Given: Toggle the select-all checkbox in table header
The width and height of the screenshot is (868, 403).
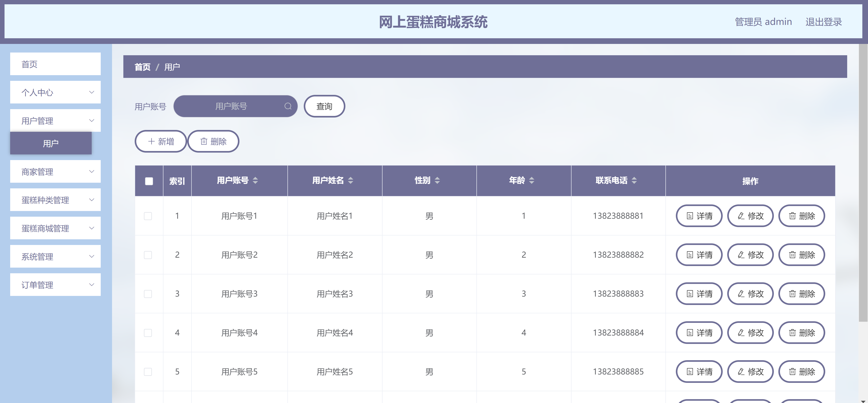Looking at the screenshot, I should 149,181.
